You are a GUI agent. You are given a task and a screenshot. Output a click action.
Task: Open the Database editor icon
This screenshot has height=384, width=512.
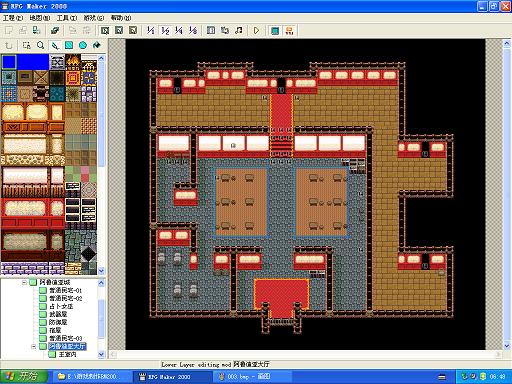(211, 31)
